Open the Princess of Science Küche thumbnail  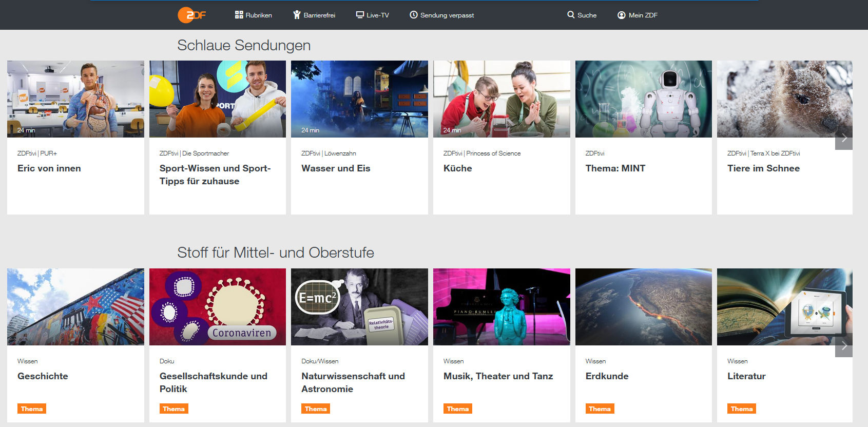(501, 99)
